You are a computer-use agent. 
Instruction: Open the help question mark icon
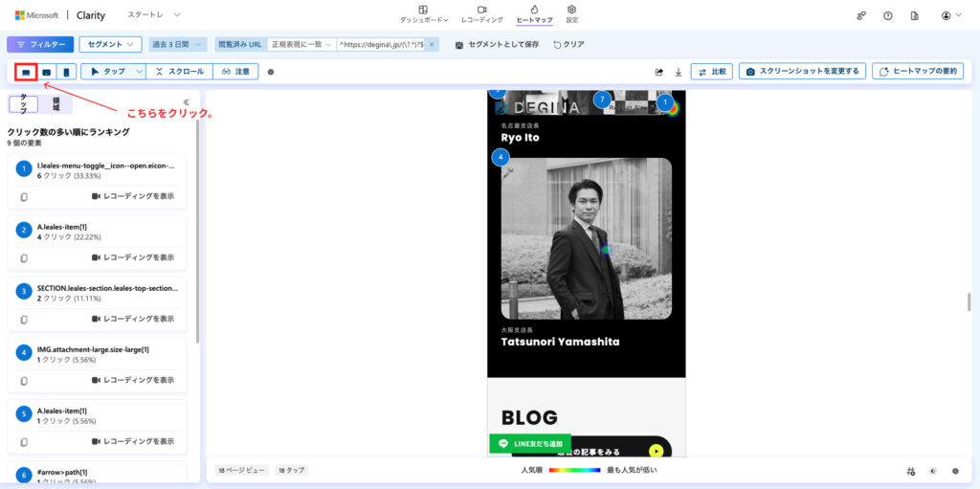(888, 16)
